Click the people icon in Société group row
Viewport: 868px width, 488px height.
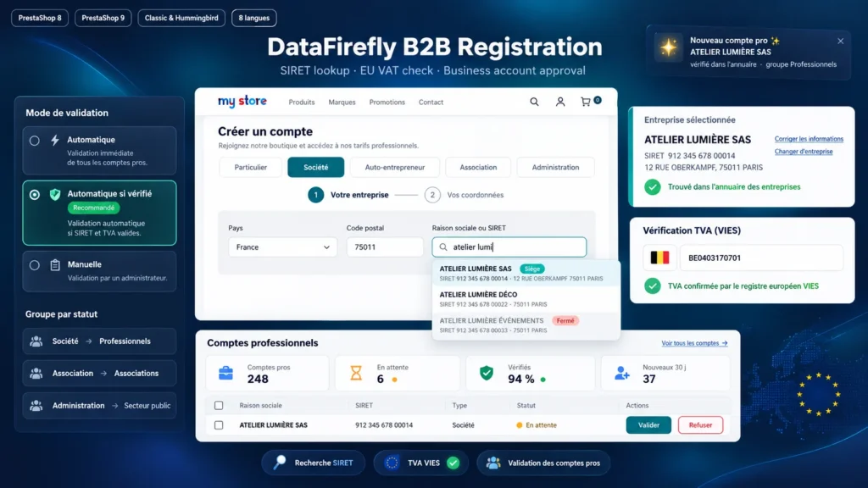point(36,341)
